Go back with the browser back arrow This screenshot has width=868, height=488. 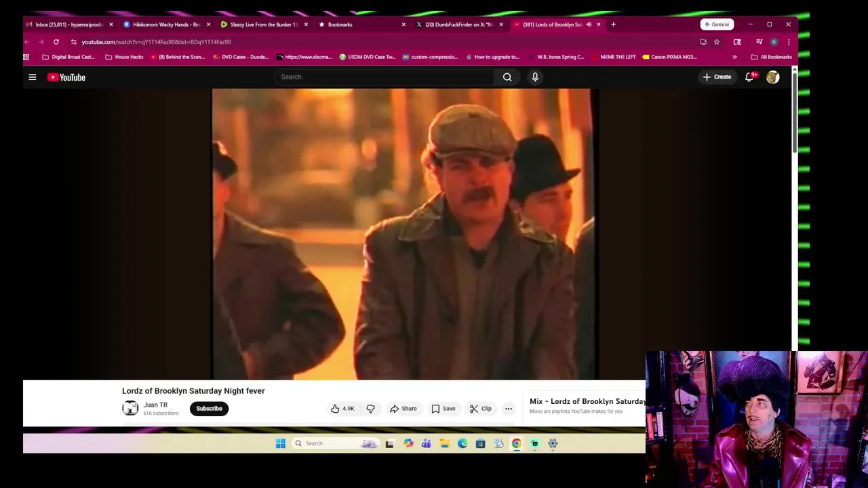[27, 42]
